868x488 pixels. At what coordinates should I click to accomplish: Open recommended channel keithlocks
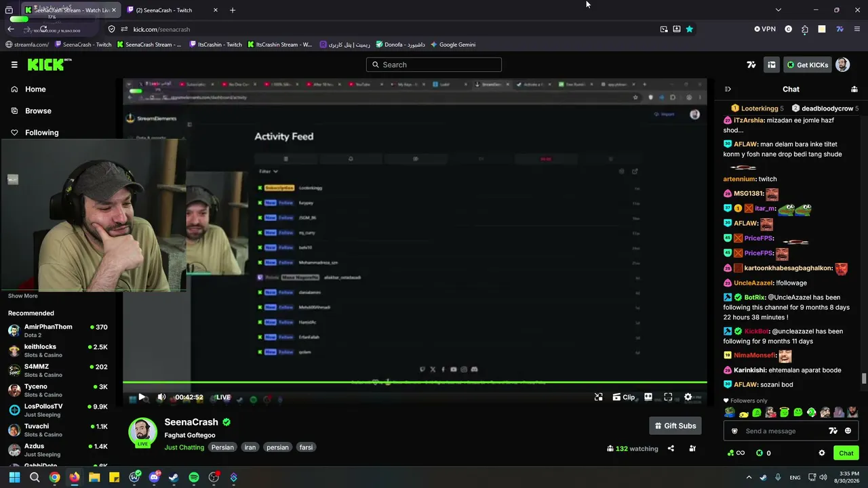tap(58, 350)
